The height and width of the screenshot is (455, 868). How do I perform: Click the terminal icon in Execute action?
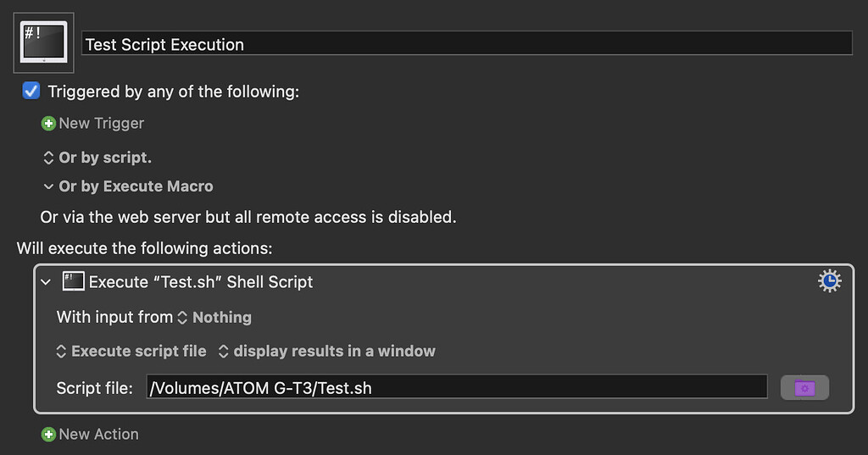(x=74, y=282)
